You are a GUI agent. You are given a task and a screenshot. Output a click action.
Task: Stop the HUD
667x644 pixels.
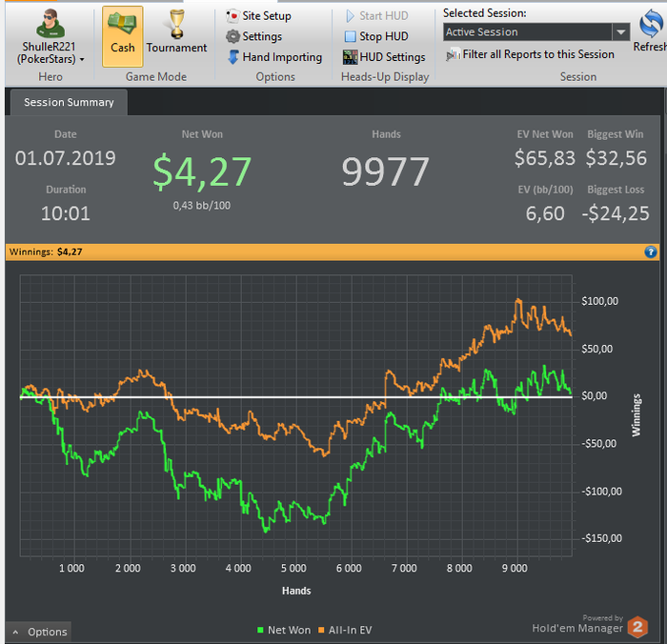click(x=376, y=36)
